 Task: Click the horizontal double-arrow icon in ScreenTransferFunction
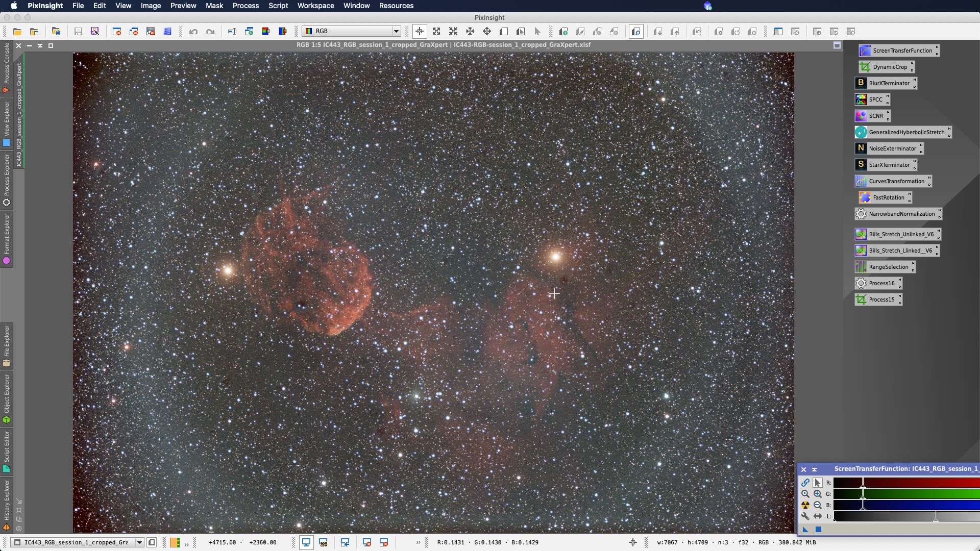click(x=818, y=516)
